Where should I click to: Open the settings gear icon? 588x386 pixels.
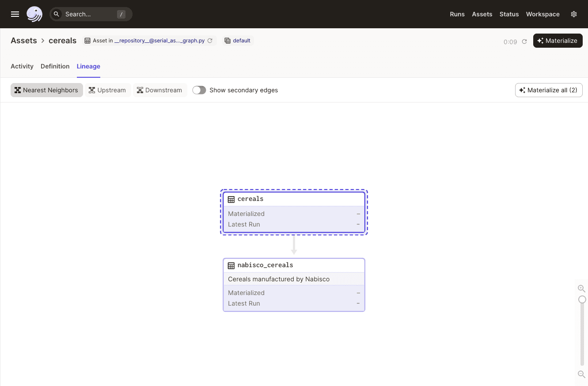[x=574, y=14]
